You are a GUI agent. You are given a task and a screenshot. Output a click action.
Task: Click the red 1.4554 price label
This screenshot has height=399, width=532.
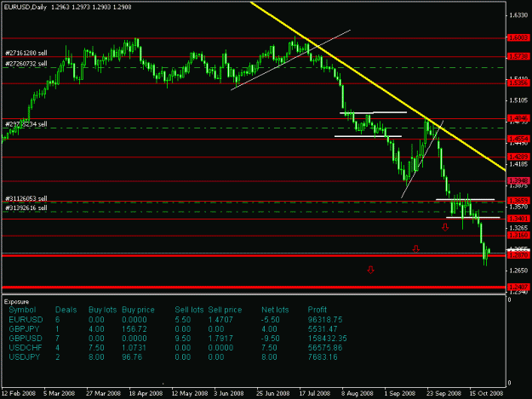(x=518, y=139)
